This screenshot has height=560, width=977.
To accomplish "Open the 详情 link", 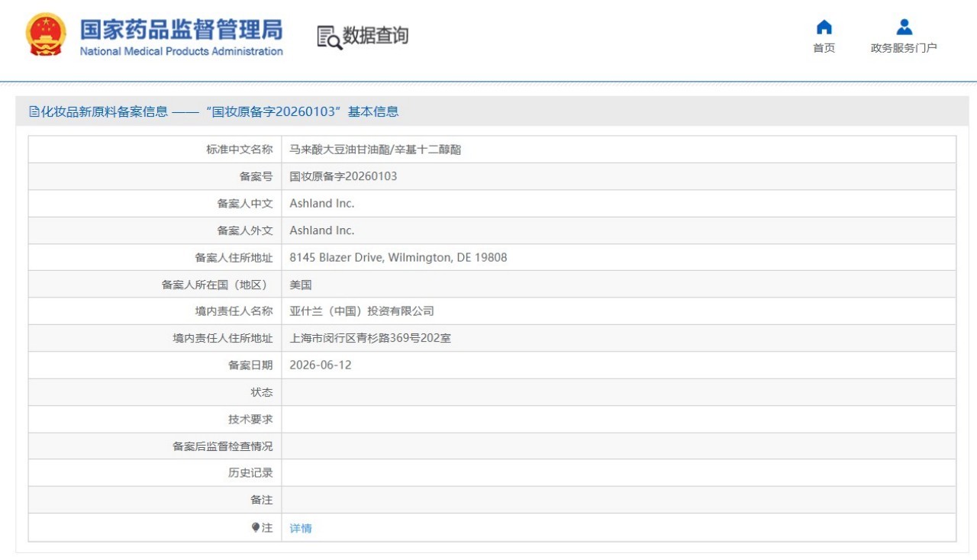I will coord(301,528).
